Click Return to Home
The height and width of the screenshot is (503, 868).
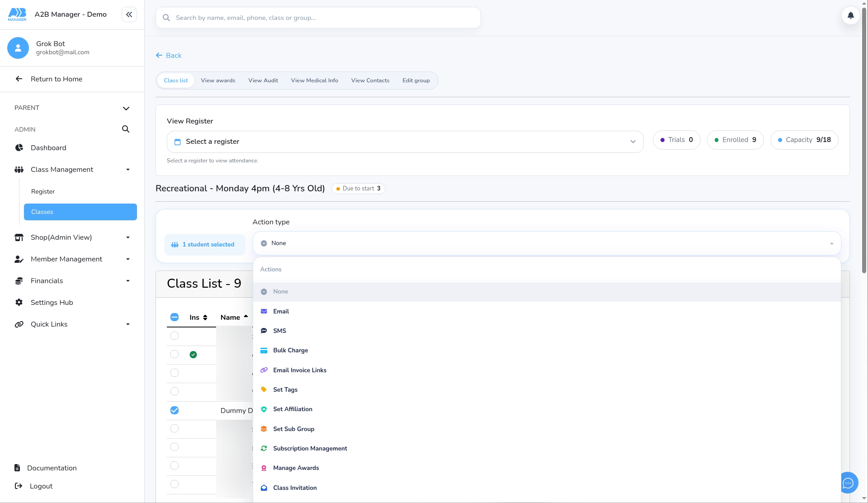[57, 79]
